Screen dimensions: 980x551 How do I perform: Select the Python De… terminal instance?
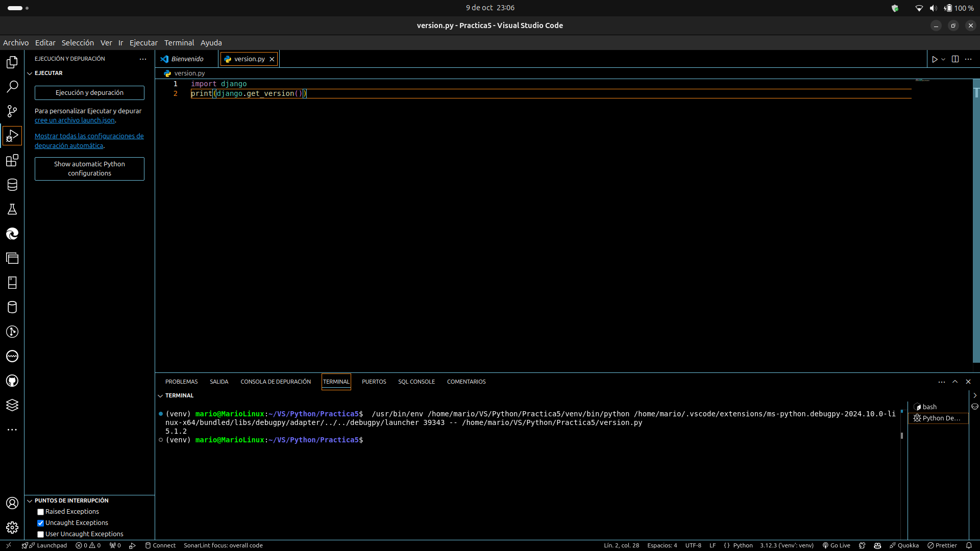point(938,418)
